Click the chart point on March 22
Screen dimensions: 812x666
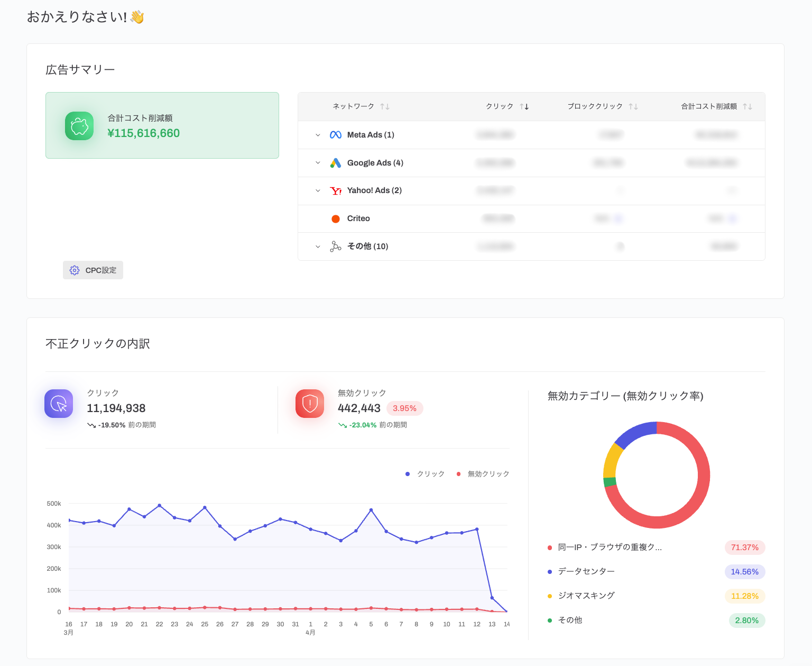pos(160,506)
